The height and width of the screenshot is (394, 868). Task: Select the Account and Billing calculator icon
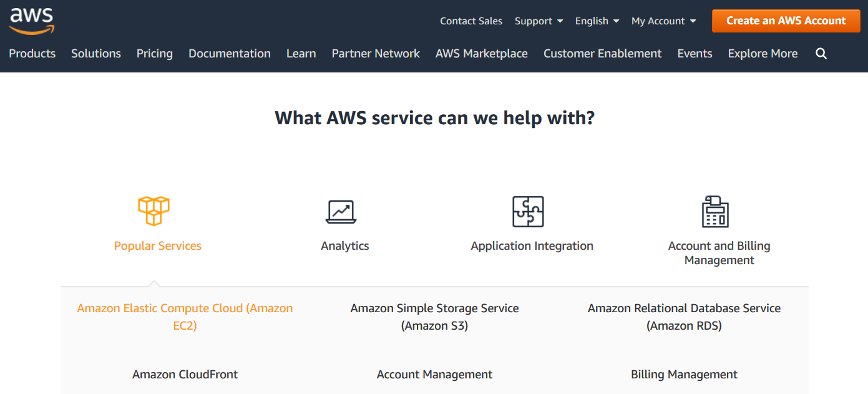pos(715,212)
